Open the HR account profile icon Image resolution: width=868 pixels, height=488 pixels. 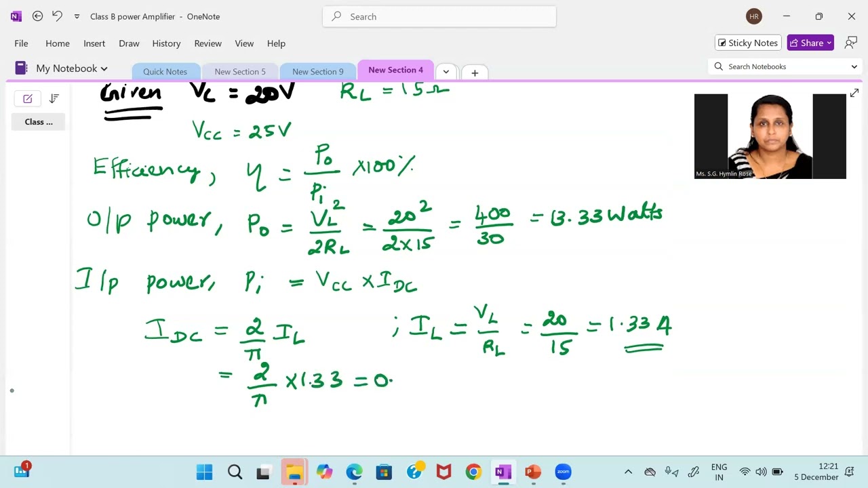[753, 16]
